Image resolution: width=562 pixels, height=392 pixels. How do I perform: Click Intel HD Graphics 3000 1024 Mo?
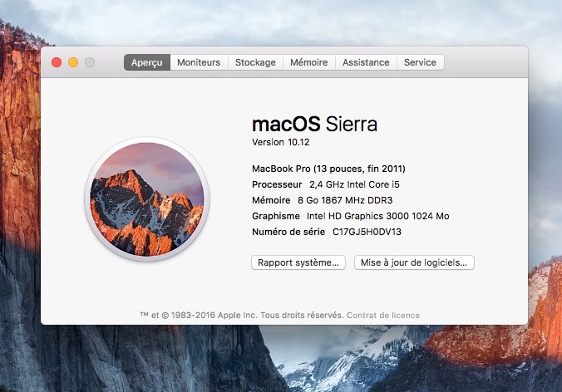378,216
